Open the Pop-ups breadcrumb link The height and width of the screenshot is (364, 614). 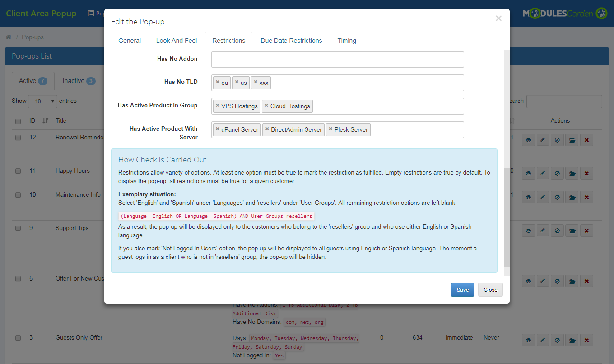[33, 37]
